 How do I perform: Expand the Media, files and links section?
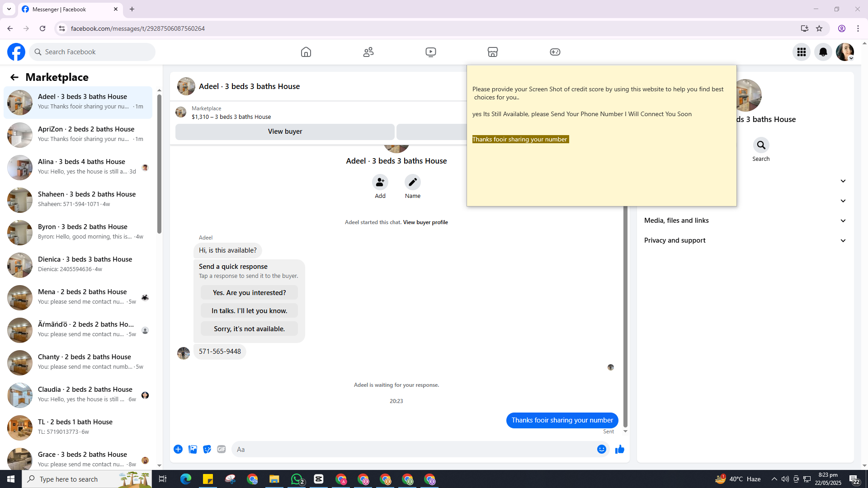click(x=745, y=221)
